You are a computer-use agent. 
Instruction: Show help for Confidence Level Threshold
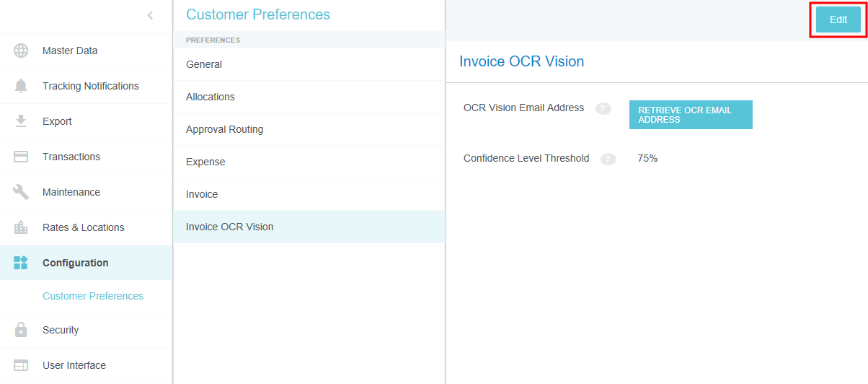point(608,159)
